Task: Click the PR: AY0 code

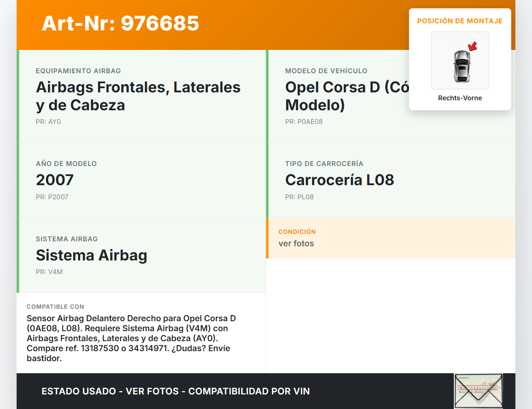Action: tap(48, 121)
